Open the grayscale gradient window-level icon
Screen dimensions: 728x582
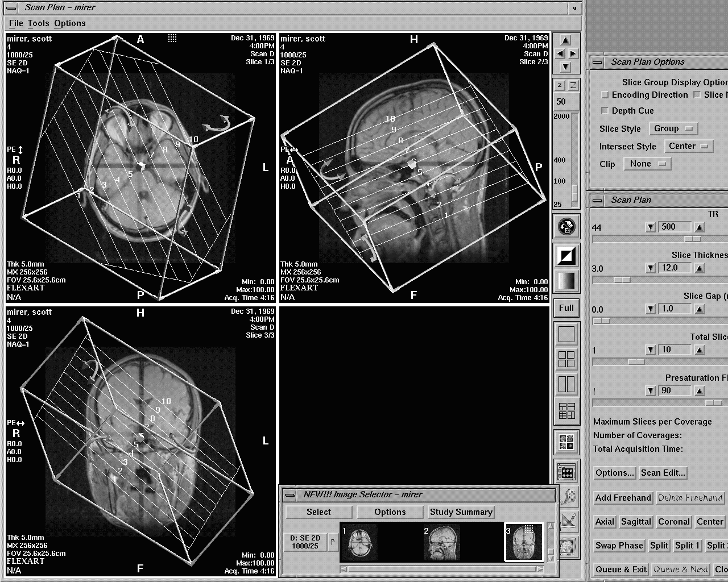566,281
